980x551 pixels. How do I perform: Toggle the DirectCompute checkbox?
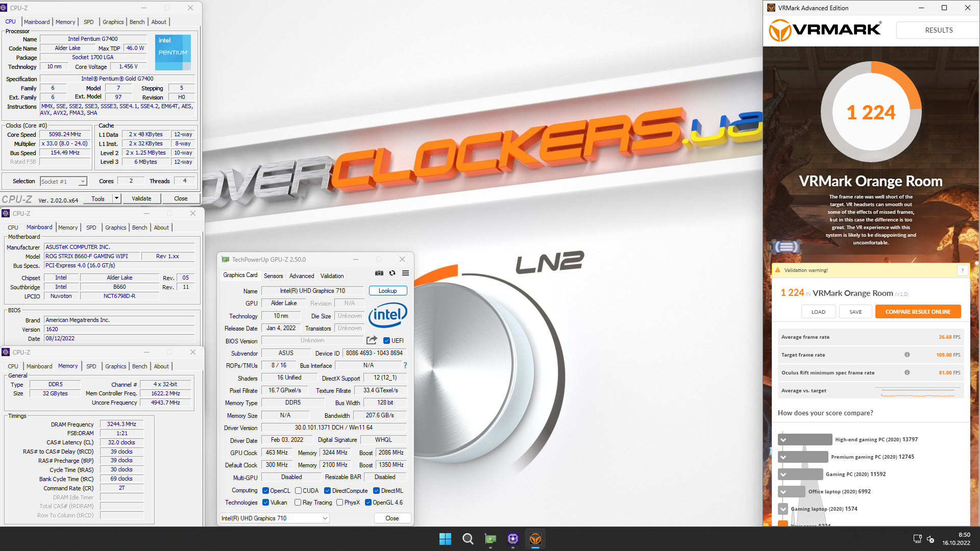coord(327,491)
